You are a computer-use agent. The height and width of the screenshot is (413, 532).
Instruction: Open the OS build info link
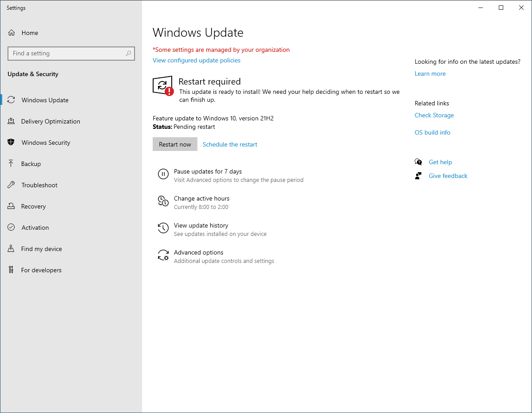(x=432, y=132)
